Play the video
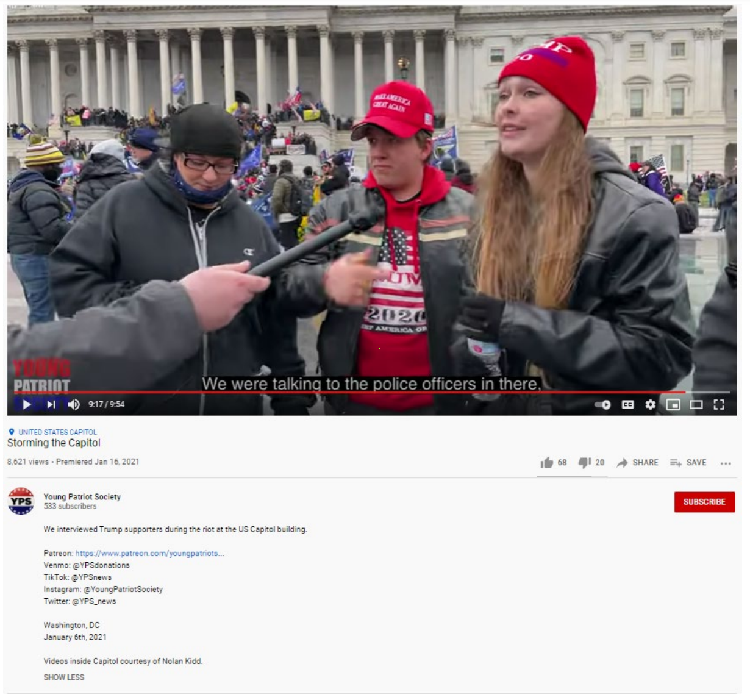 click(27, 404)
